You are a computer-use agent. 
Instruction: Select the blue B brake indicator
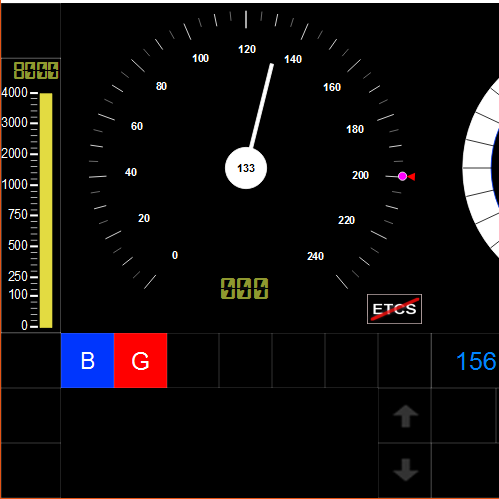point(88,360)
